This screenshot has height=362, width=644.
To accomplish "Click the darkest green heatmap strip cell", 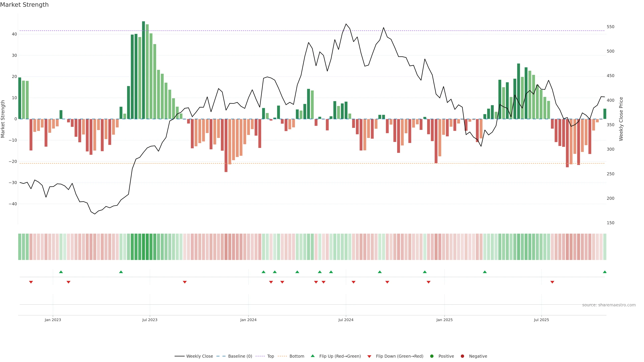I will point(144,247).
